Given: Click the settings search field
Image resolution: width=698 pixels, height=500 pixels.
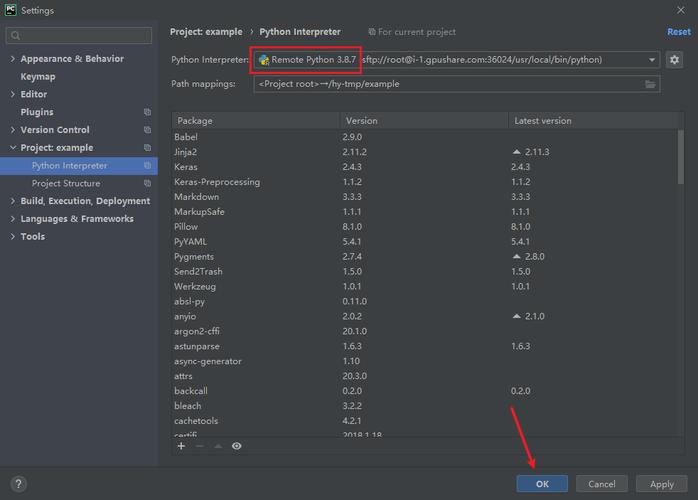Looking at the screenshot, I should [x=79, y=35].
